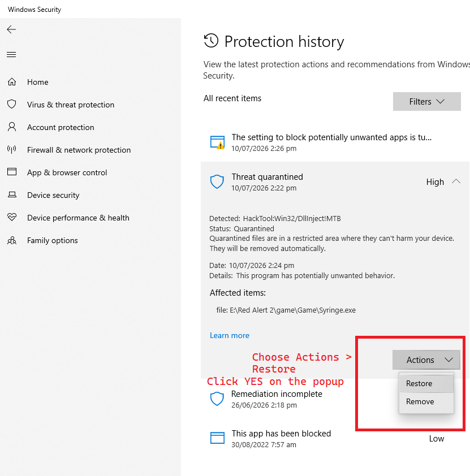Click the Virus & threat protection shield icon
Screen dimensions: 470x476
click(x=12, y=104)
